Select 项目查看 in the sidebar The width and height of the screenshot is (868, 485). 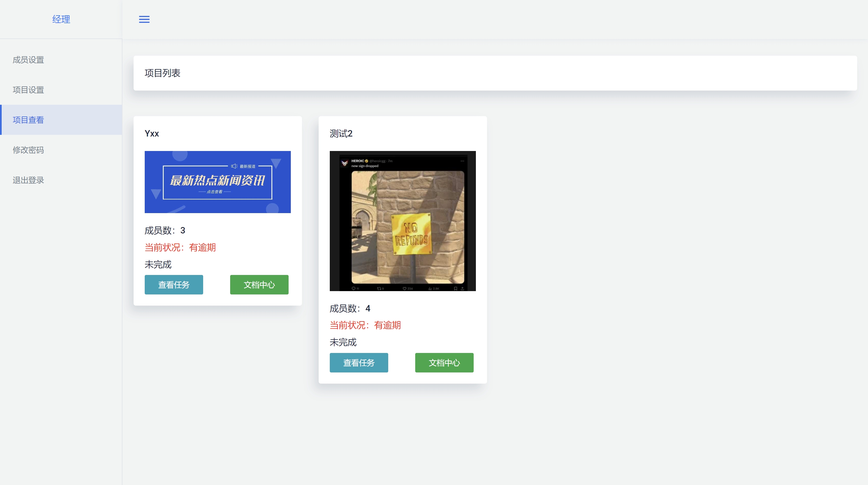click(x=28, y=120)
